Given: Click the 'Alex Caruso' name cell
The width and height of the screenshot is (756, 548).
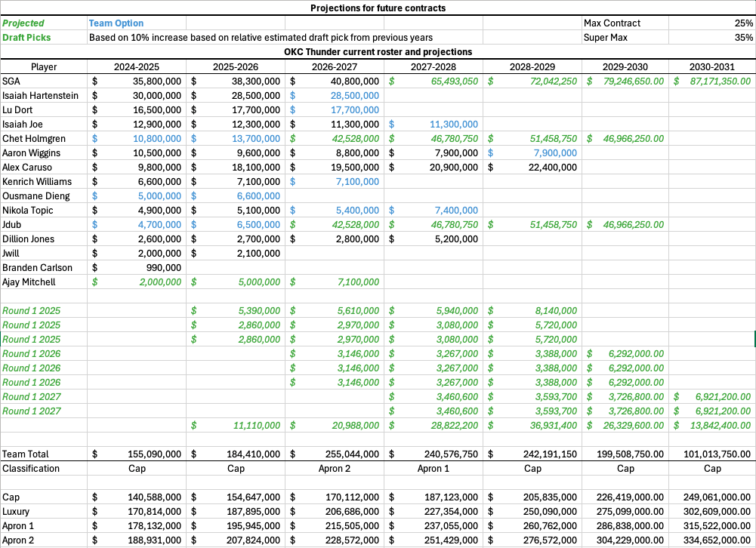Looking at the screenshot, I should tap(44, 168).
